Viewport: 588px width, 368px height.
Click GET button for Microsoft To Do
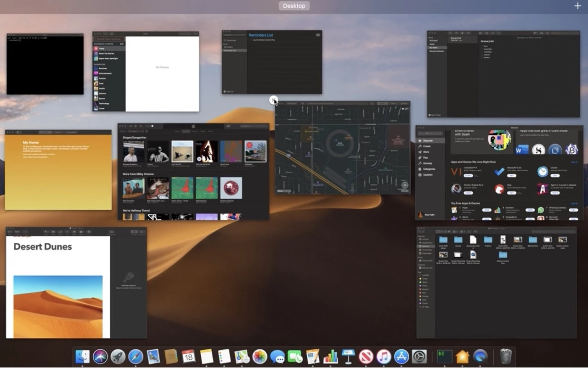tap(511, 175)
